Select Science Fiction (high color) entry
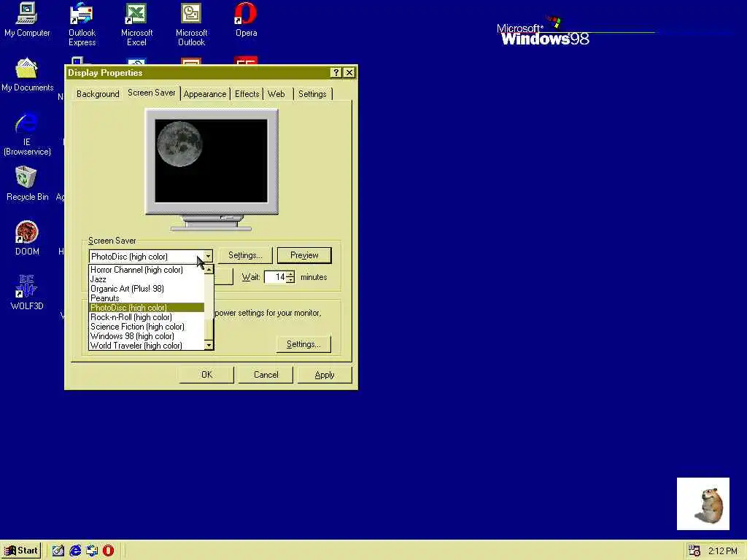747x560 pixels. [x=146, y=327]
